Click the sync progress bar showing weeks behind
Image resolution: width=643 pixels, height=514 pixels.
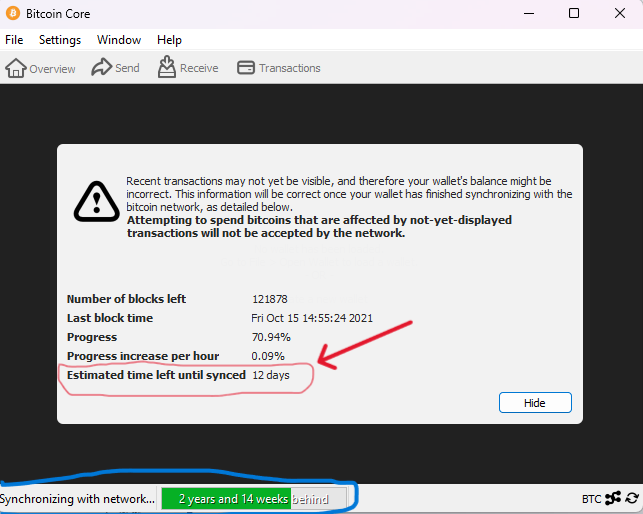[254, 499]
